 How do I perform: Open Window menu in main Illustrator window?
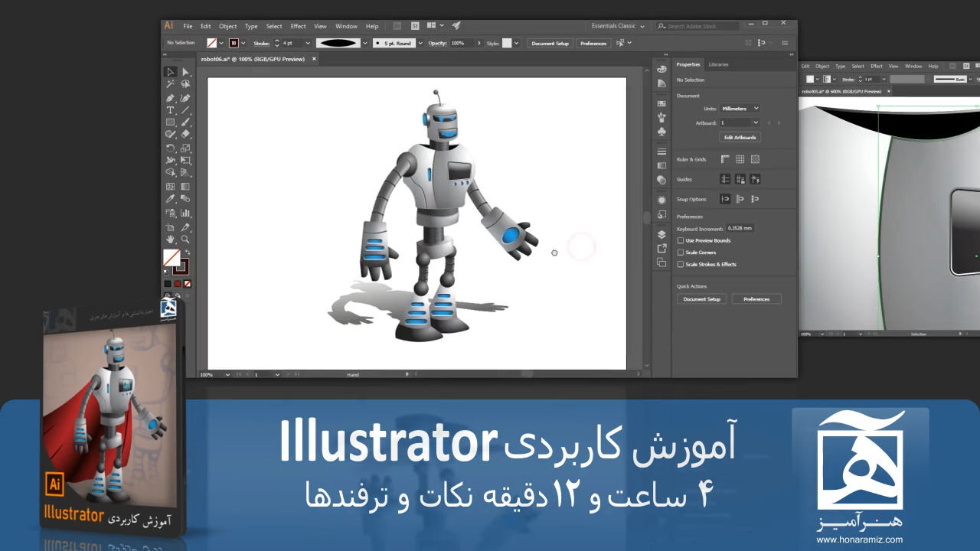tap(346, 26)
